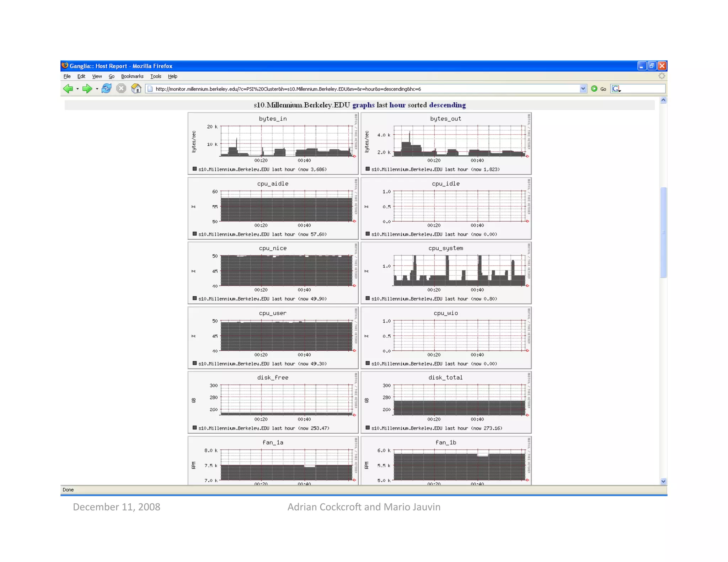Open the cpu_user graph
Screen dimensions: 728x562
pyautogui.click(x=273, y=338)
